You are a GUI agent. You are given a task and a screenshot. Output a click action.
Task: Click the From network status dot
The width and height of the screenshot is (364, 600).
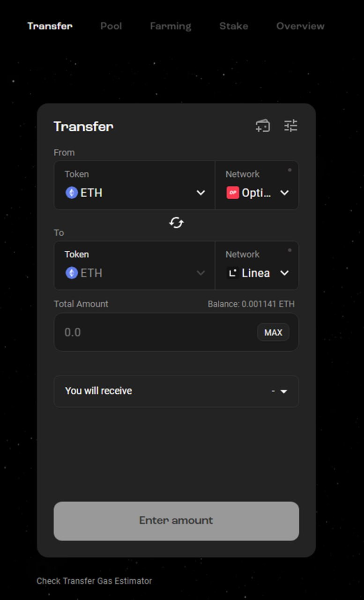click(290, 170)
